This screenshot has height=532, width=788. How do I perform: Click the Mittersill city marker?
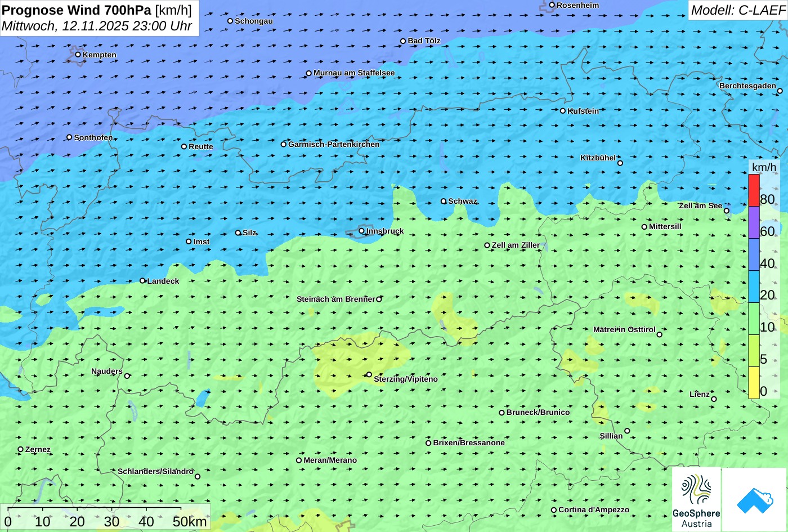coord(644,227)
